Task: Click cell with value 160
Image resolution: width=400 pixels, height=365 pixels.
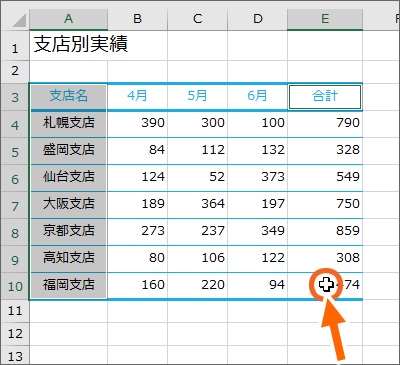Action: [x=137, y=286]
